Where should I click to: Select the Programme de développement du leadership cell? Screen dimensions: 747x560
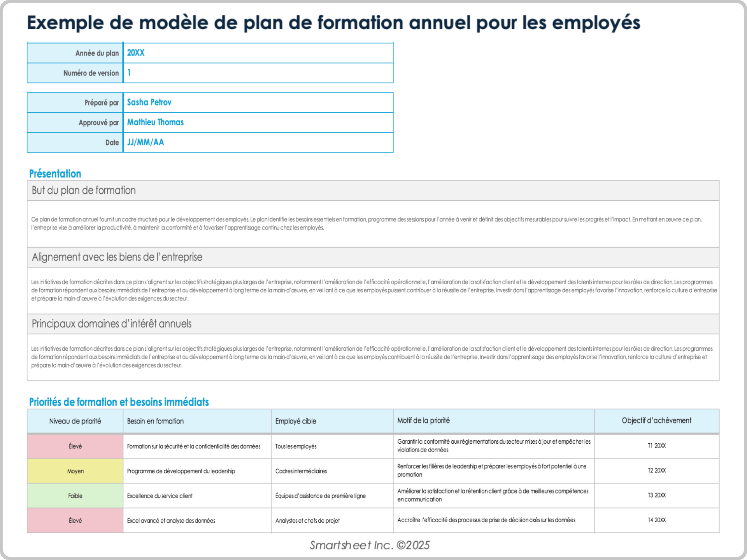pyautogui.click(x=181, y=471)
